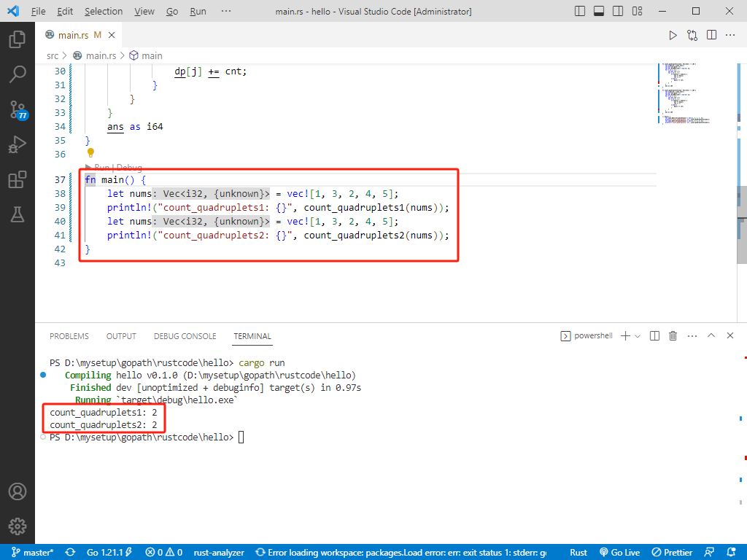The height and width of the screenshot is (560, 747).
Task: Open changes compare icon in editor toolbar
Action: pyautogui.click(x=692, y=35)
